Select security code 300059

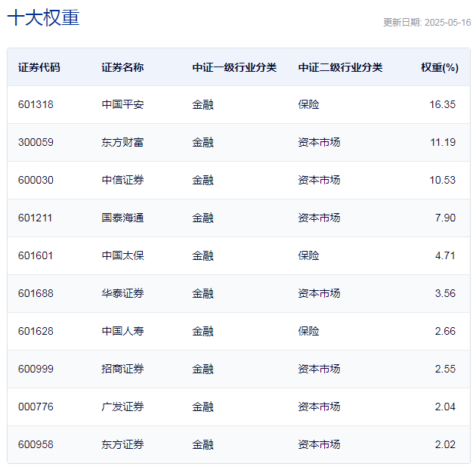[36, 142]
